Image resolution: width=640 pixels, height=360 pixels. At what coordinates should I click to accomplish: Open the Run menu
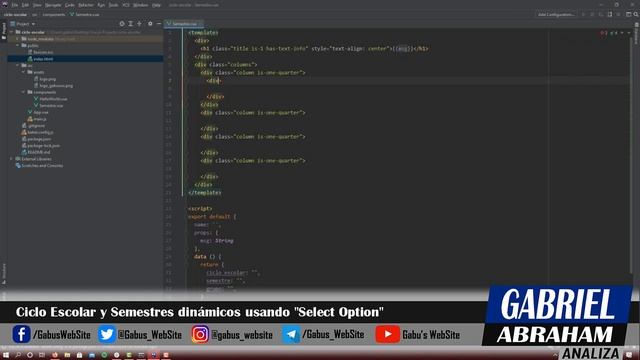click(101, 5)
